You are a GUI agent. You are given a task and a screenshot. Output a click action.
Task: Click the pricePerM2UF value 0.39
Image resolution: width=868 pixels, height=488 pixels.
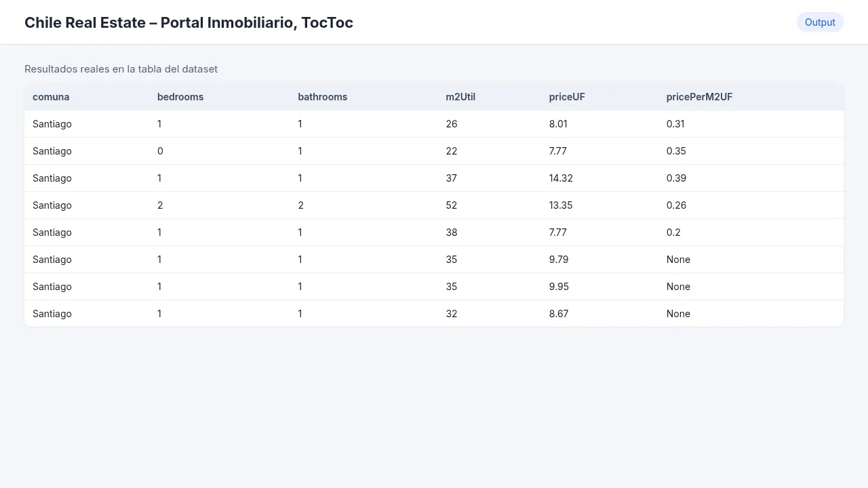coord(676,178)
